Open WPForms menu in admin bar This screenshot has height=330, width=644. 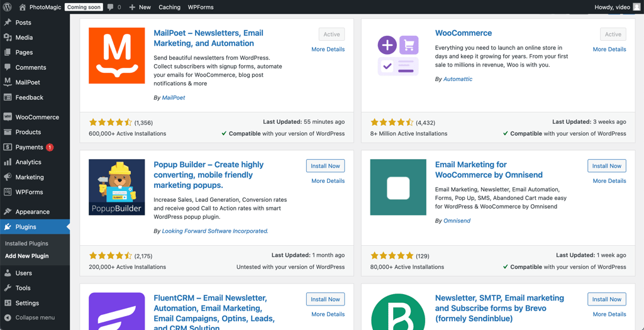[x=201, y=7]
